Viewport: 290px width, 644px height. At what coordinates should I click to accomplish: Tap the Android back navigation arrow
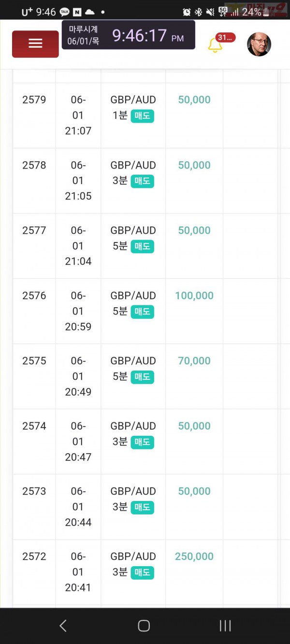click(63, 626)
